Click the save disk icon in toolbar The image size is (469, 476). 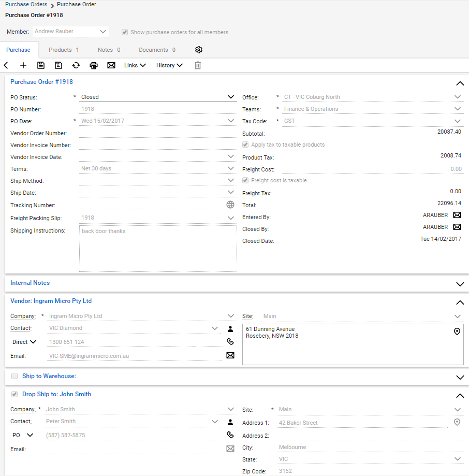click(41, 65)
